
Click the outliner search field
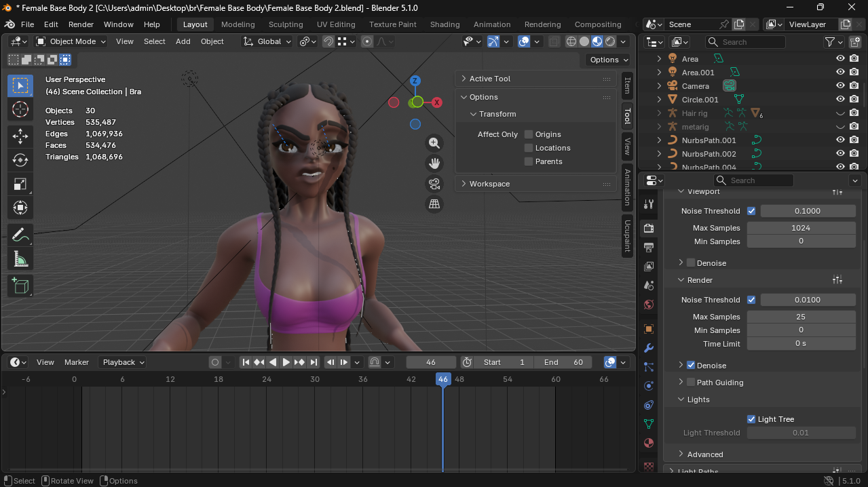click(x=745, y=42)
